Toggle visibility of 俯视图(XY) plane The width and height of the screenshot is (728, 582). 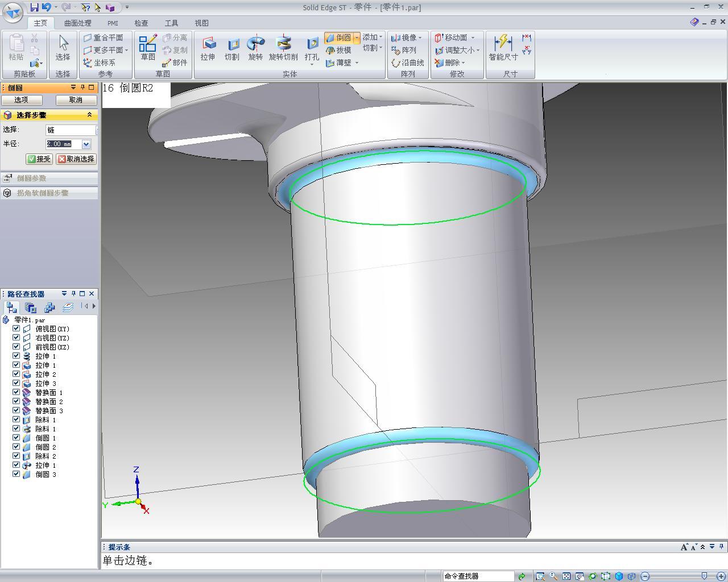pos(16,329)
